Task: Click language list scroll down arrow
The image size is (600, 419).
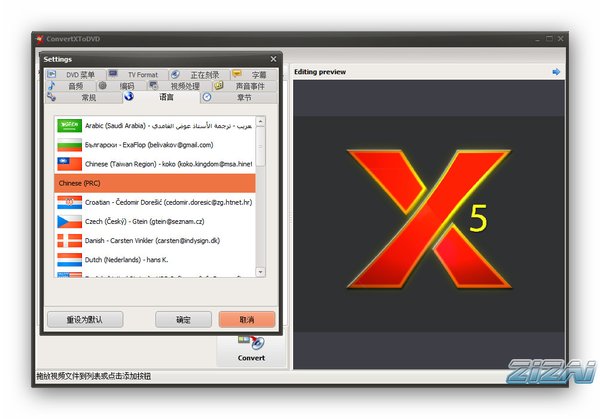Action: click(260, 272)
